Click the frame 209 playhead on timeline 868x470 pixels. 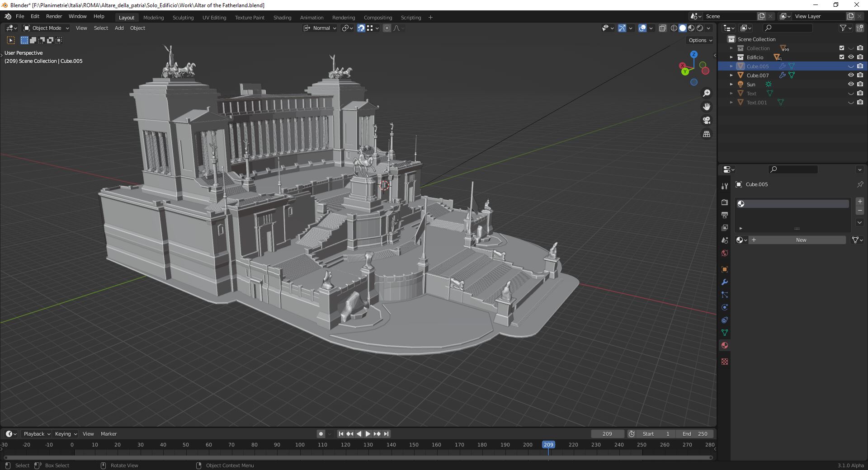(x=548, y=445)
